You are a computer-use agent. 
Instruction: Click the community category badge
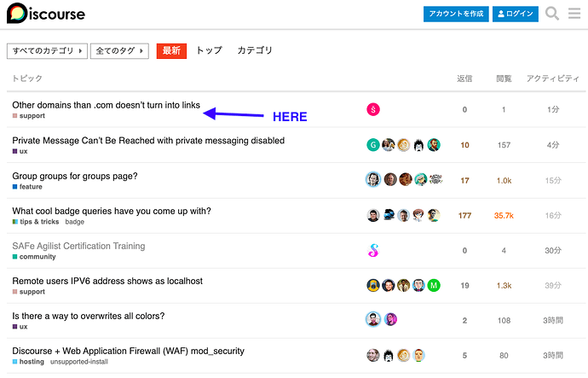(34, 257)
